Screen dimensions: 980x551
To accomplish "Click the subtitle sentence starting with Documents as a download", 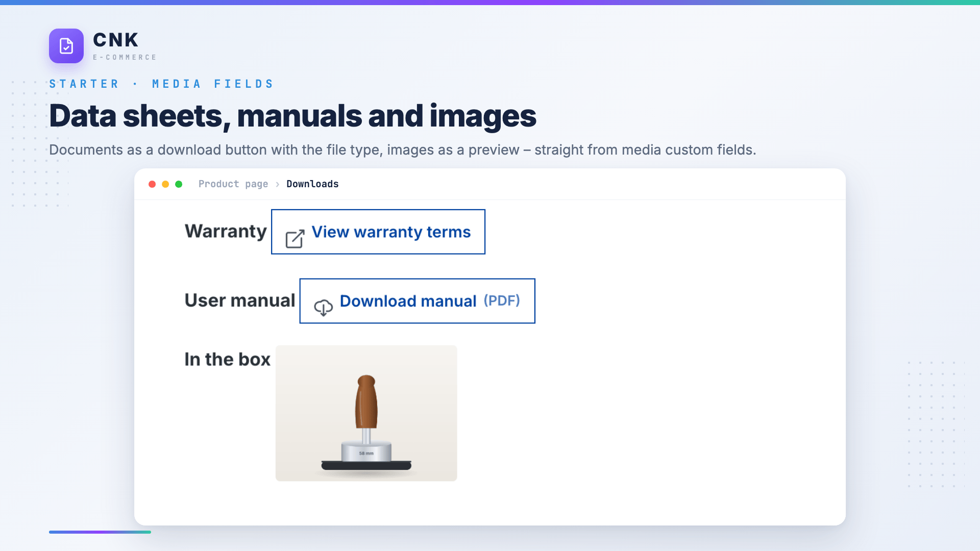I will pyautogui.click(x=403, y=150).
